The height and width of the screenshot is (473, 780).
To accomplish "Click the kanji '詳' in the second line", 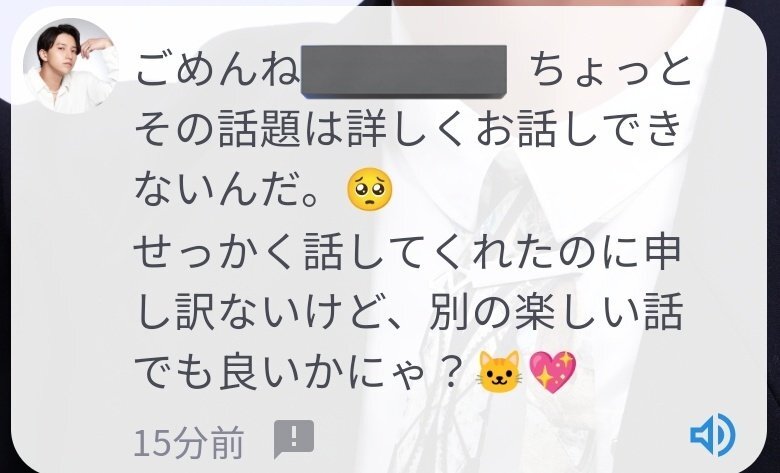I will pyautogui.click(x=368, y=130).
